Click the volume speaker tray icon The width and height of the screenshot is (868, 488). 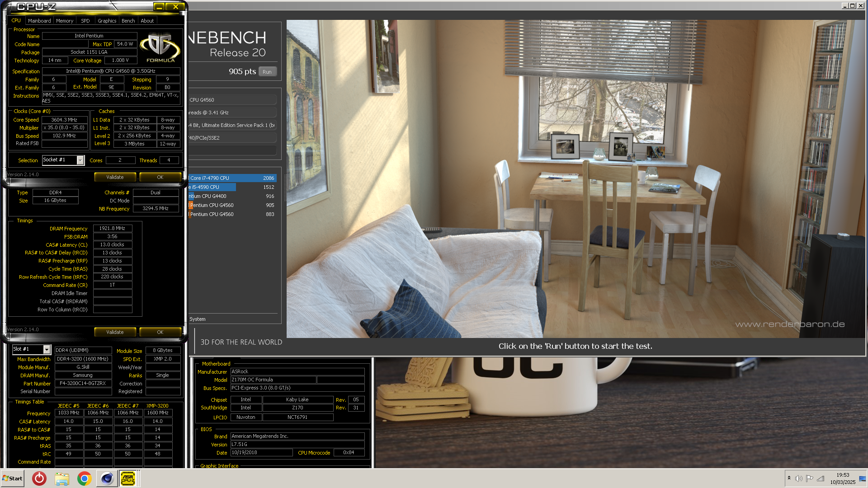[798, 479]
